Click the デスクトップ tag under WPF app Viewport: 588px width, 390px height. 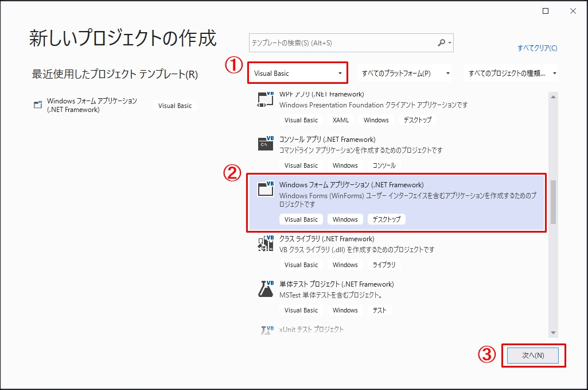coord(418,120)
